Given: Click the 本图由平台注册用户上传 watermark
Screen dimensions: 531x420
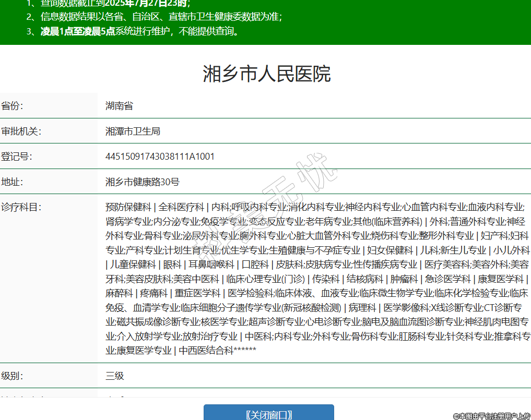Looking at the screenshot, I should [491, 416].
